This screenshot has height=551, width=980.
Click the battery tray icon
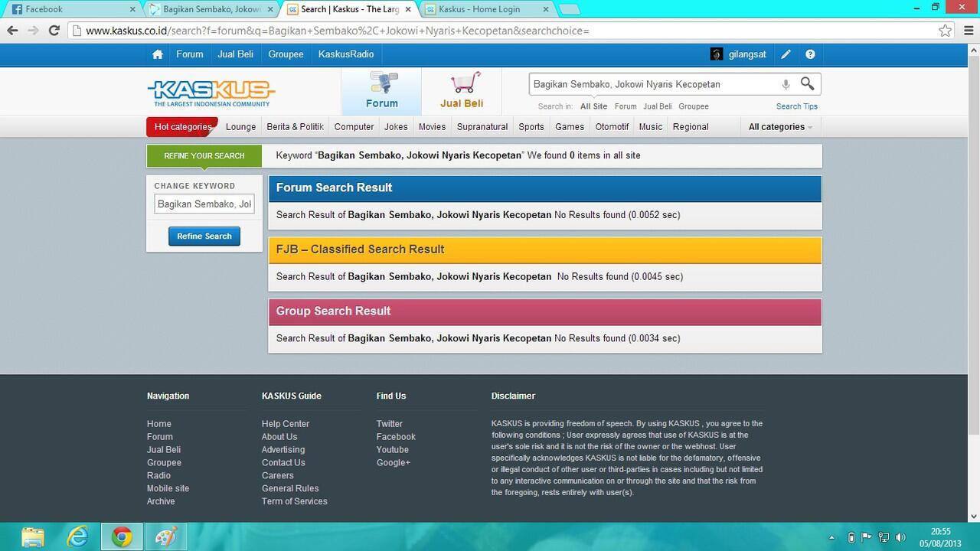(x=851, y=537)
